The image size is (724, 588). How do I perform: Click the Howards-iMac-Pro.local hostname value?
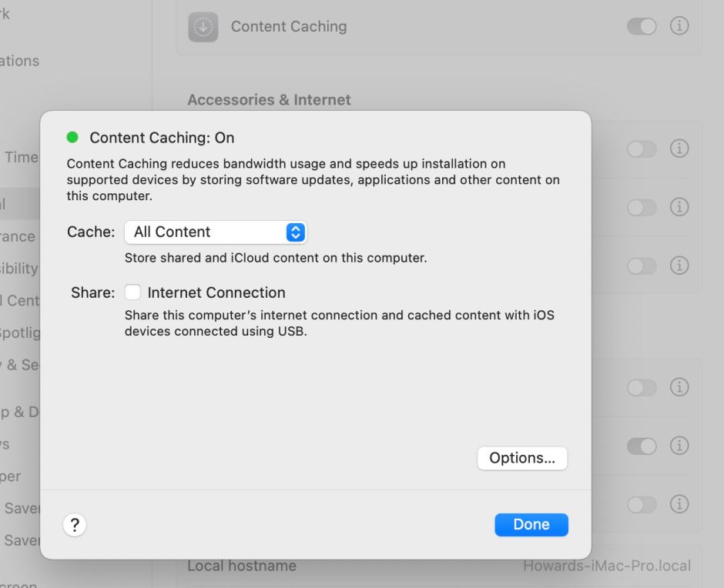point(606,565)
